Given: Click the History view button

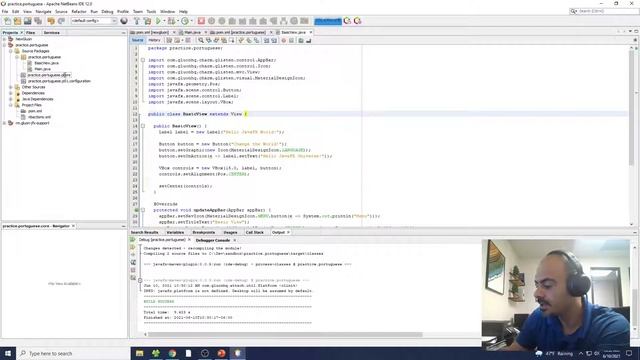Looking at the screenshot, I should (154, 40).
